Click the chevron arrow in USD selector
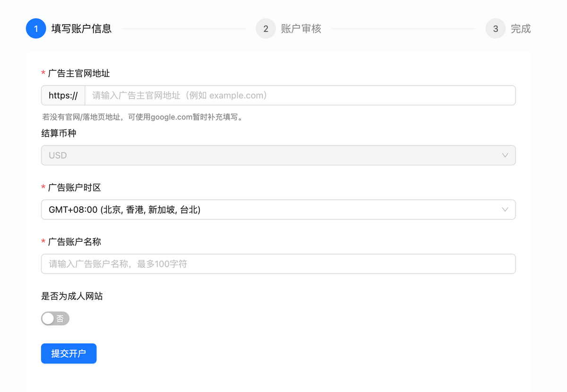This screenshot has width=567, height=392. pyautogui.click(x=505, y=155)
